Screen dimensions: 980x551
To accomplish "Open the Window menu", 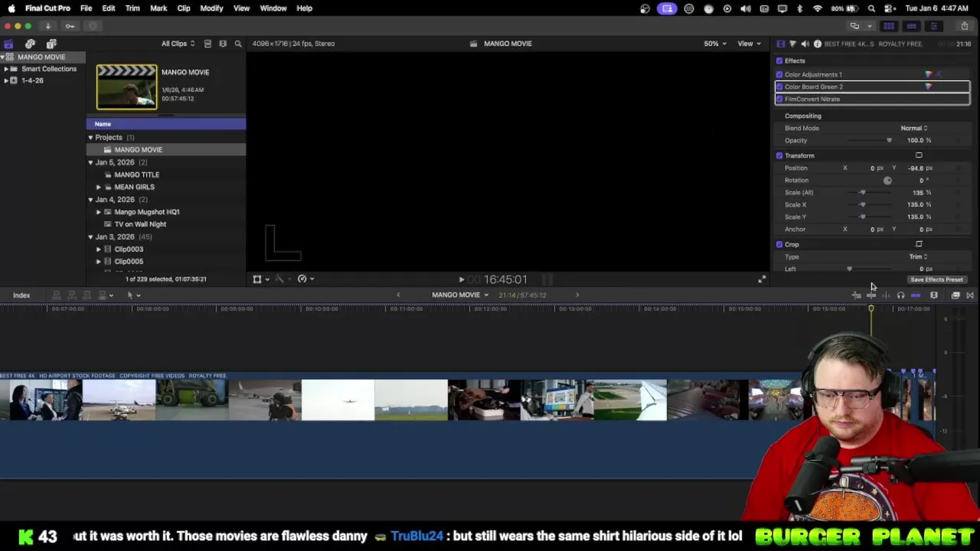I will (x=273, y=8).
